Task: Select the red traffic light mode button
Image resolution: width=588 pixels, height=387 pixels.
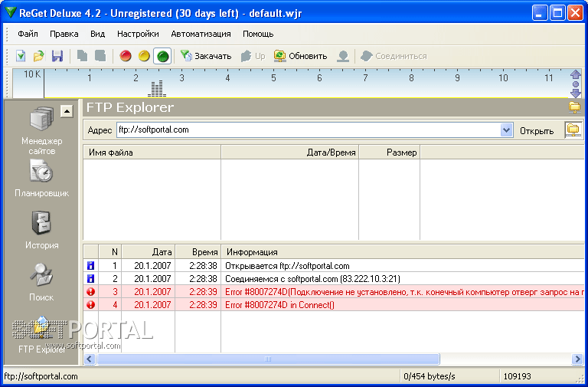Action: 126,56
